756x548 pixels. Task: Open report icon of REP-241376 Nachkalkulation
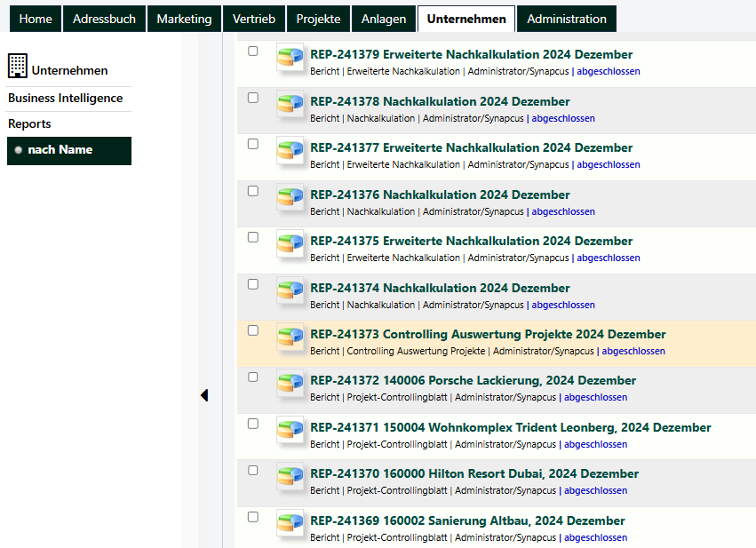click(290, 196)
